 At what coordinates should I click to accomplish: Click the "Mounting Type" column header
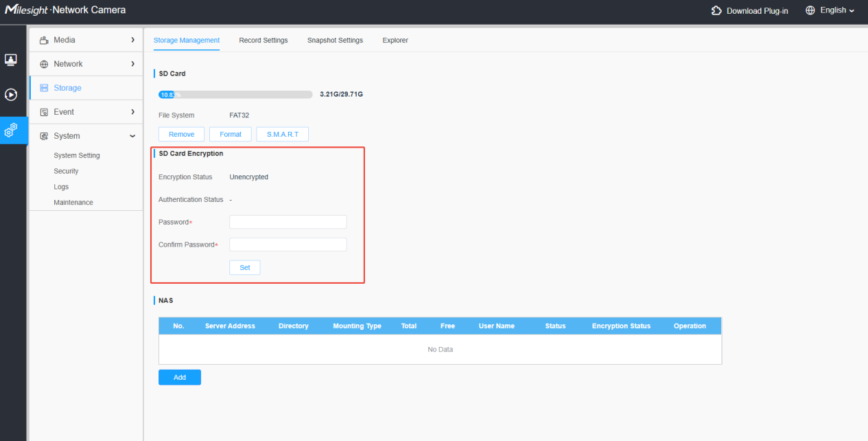tap(357, 326)
